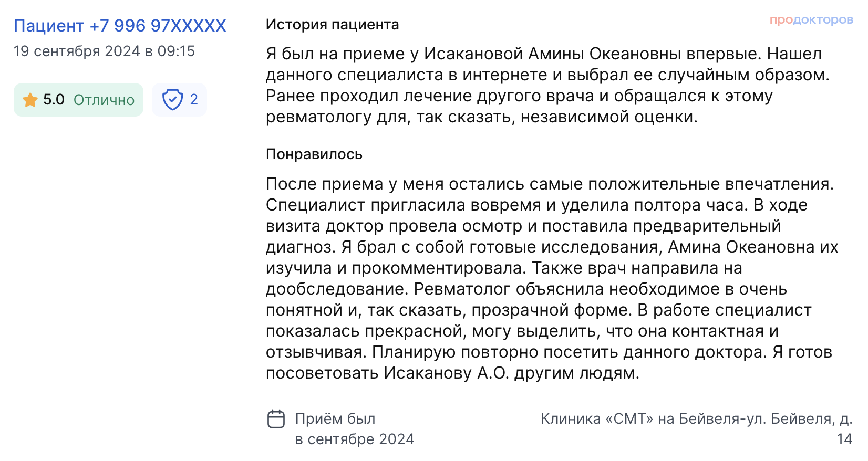Click the shield checkmark verification icon
Viewport: 868px width, 461px height.
pyautogui.click(x=172, y=100)
